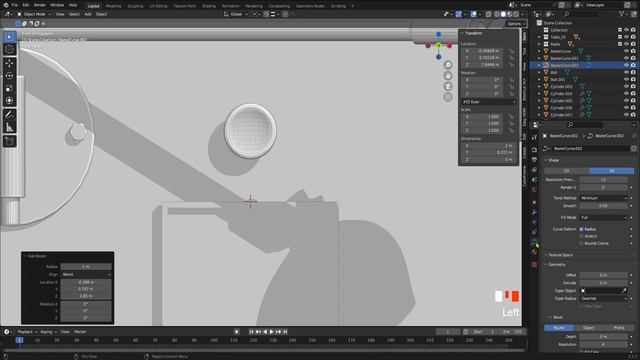The height and width of the screenshot is (360, 640).
Task: Click the blue Z axis gizmo ball
Action: click(x=438, y=35)
